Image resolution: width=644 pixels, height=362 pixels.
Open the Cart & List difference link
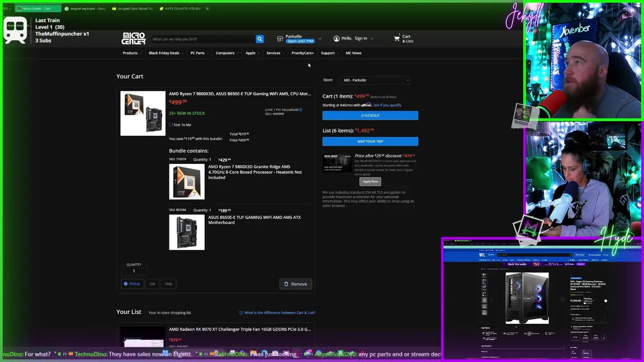click(x=280, y=313)
